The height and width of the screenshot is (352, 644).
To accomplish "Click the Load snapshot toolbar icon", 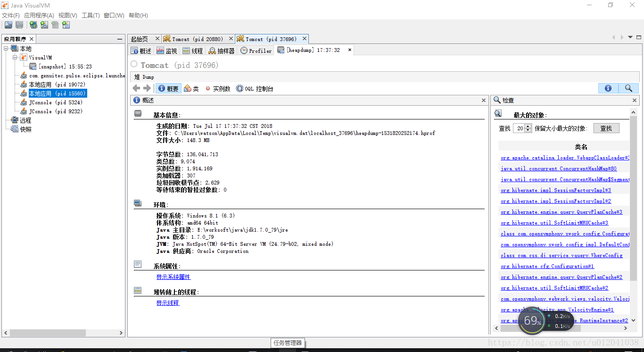I will 8,25.
